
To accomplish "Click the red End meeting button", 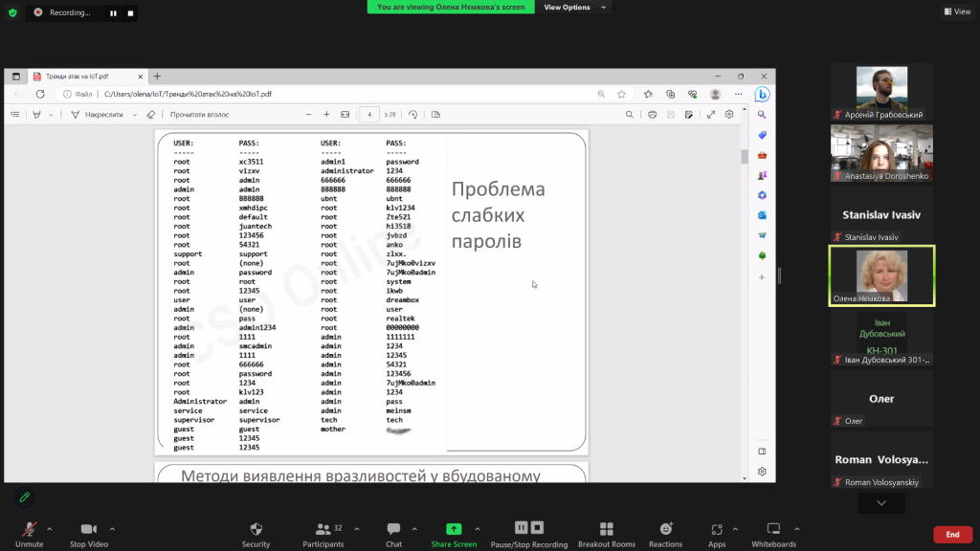I will 952,535.
